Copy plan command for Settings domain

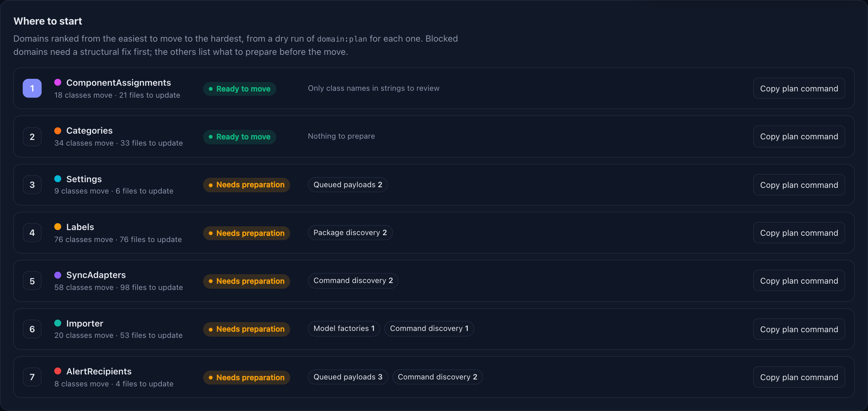799,185
